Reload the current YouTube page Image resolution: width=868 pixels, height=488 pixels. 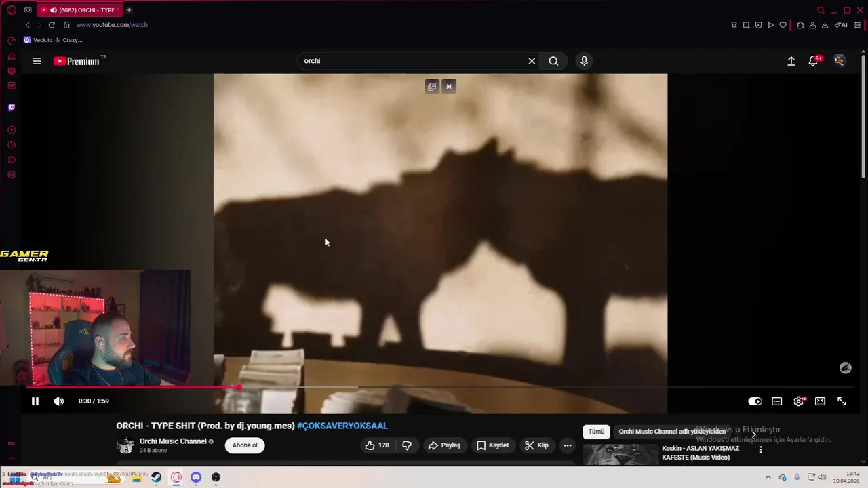[x=52, y=25]
